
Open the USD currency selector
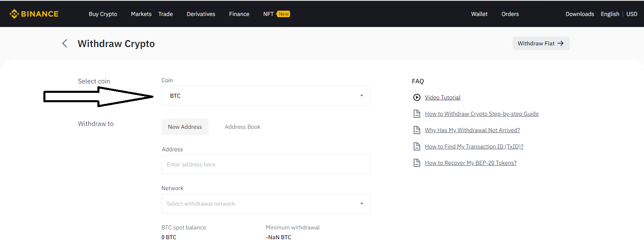[632, 14]
